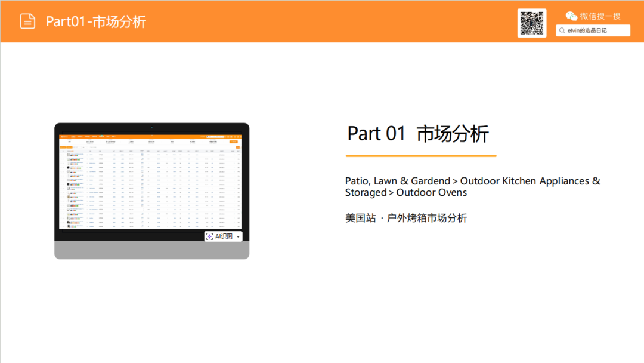Click the search field containing elvin的选品日记

(596, 30)
